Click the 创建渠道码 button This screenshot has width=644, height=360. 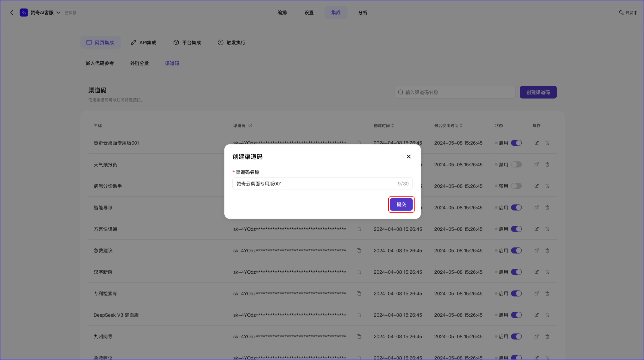538,92
